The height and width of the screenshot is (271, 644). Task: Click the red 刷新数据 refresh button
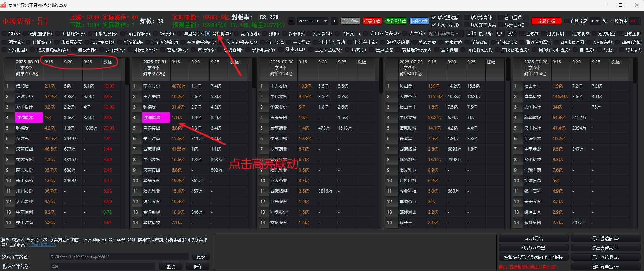[x=546, y=21]
